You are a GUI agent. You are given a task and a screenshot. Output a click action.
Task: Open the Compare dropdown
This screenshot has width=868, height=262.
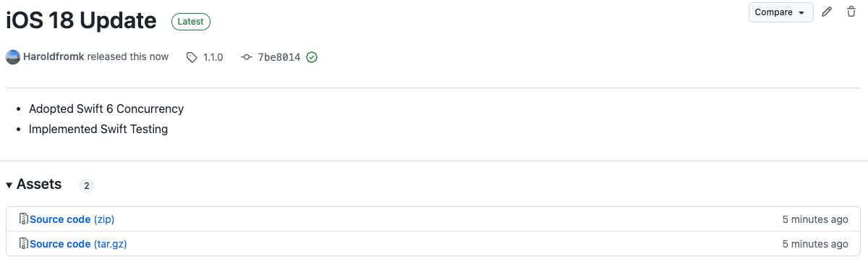click(780, 12)
